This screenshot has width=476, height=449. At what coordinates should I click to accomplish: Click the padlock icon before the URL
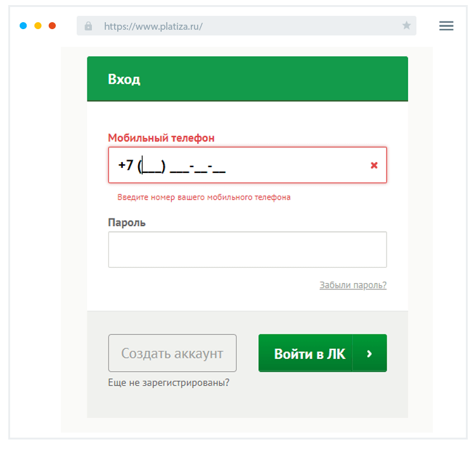click(x=88, y=26)
